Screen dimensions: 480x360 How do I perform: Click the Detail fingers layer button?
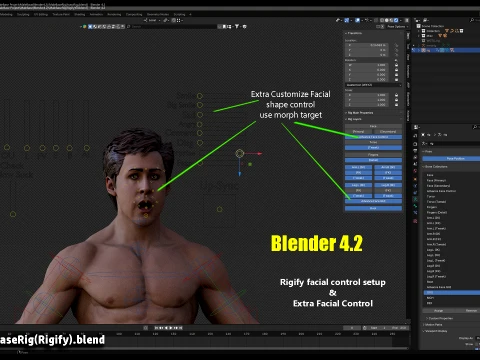point(373,160)
